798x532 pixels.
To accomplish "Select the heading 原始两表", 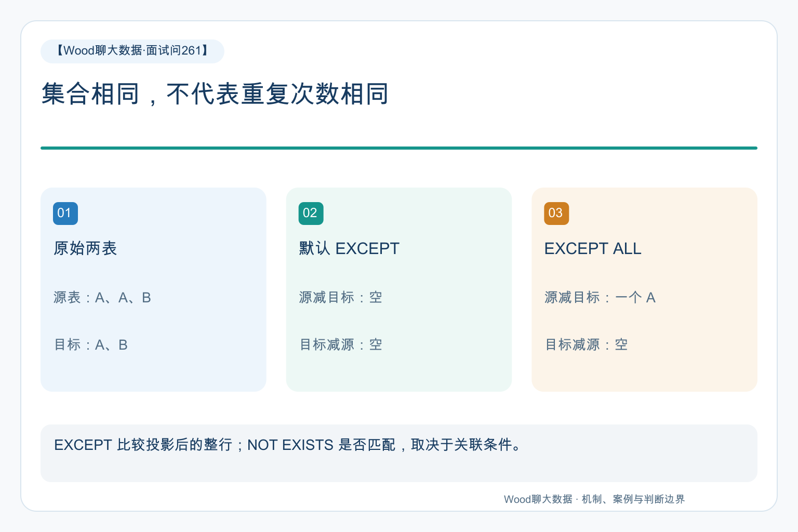I will [85, 248].
